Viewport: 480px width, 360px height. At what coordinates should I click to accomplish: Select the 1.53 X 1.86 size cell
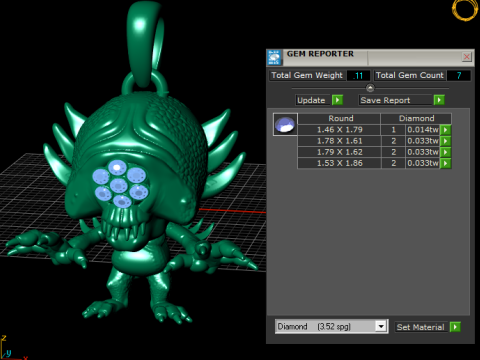(339, 163)
